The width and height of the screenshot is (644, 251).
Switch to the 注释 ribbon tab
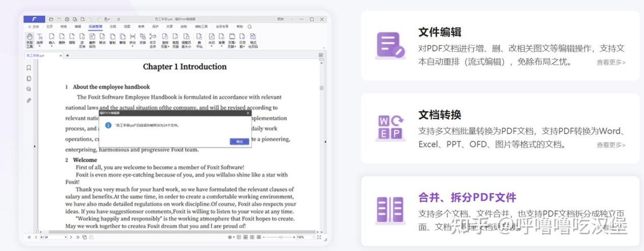(113, 26)
